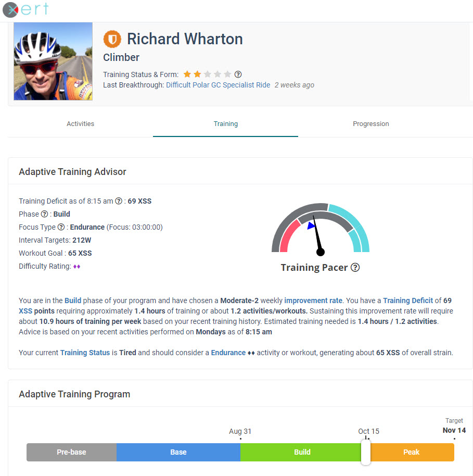Select the Training tab

[225, 124]
